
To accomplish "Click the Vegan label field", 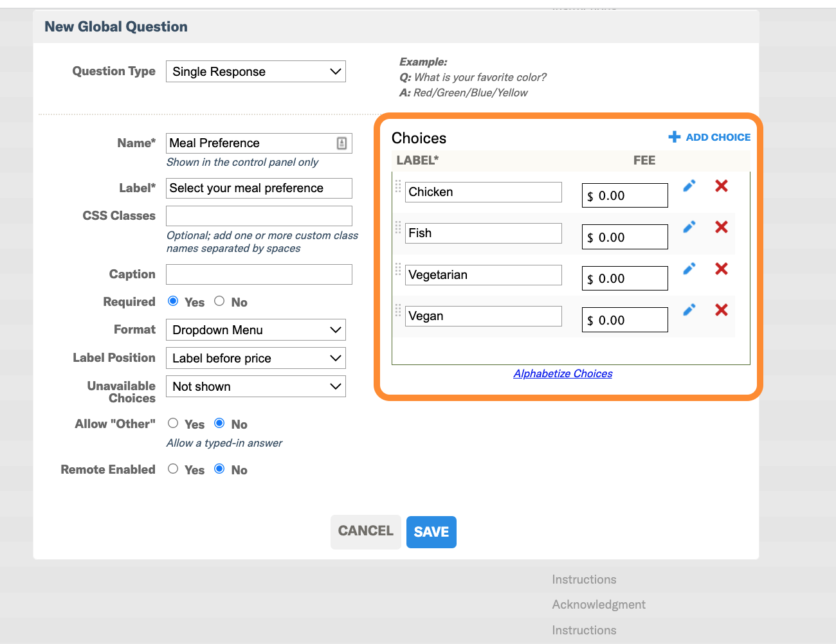I will [x=484, y=316].
